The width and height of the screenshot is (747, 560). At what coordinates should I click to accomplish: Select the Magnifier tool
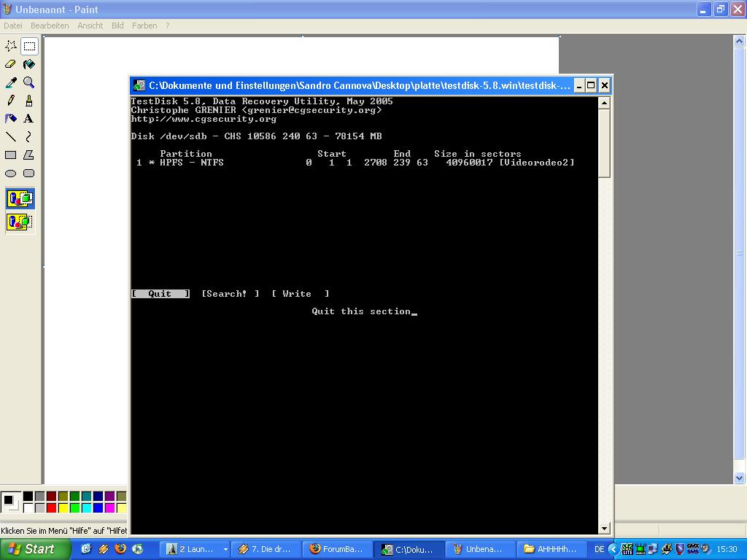(29, 82)
